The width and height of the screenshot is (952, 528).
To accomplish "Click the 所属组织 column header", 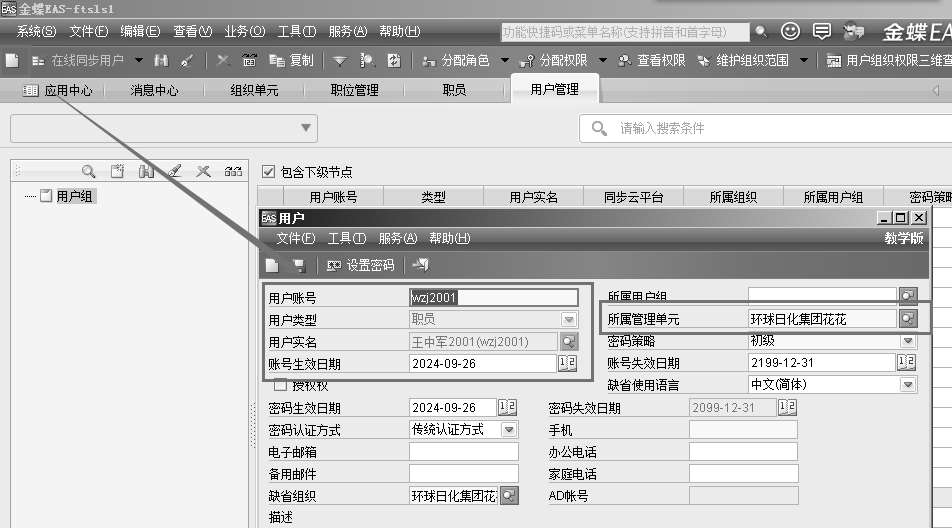I will 733,197.
